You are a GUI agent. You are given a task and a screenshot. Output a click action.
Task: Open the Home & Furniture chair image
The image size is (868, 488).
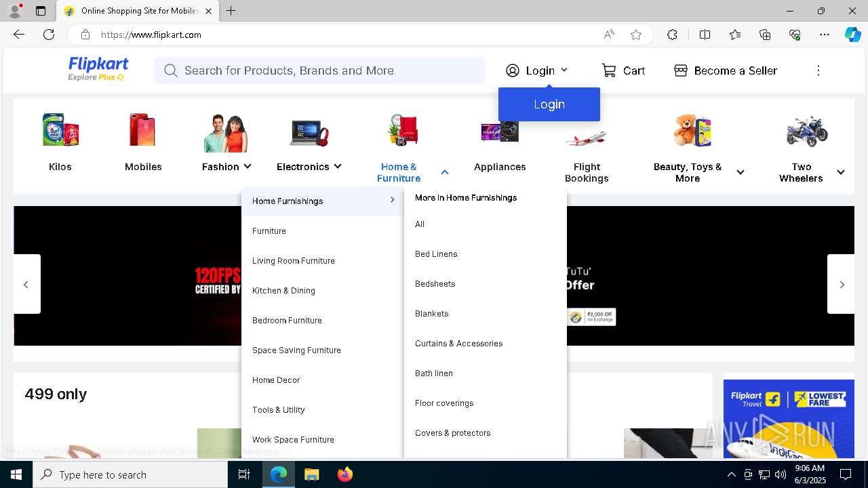click(x=403, y=130)
